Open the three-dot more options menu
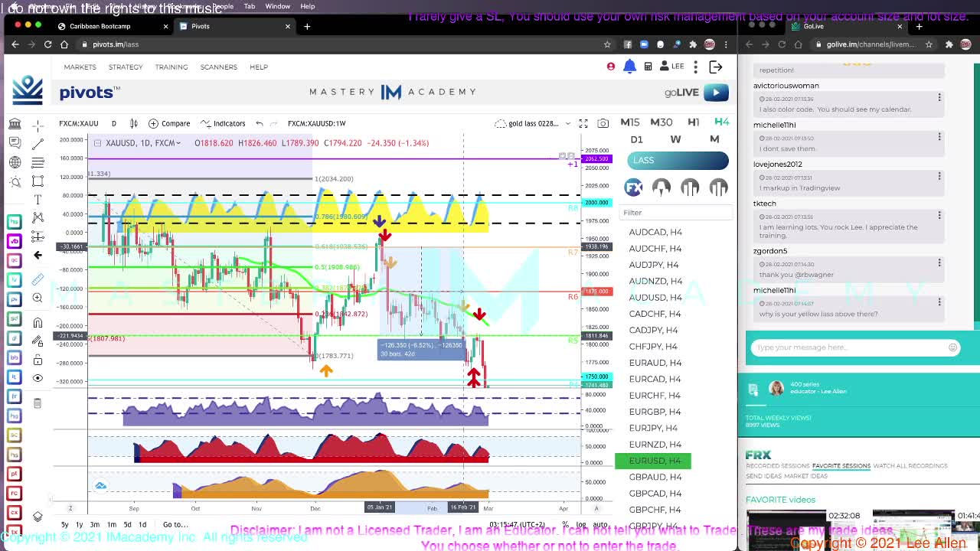 [695, 67]
